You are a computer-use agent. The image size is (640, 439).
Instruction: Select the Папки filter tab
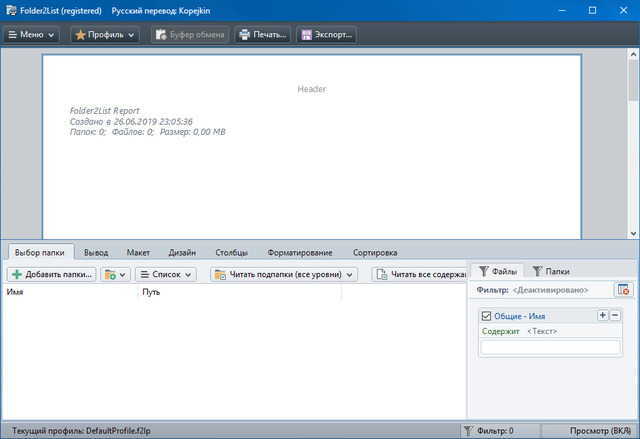pos(552,271)
